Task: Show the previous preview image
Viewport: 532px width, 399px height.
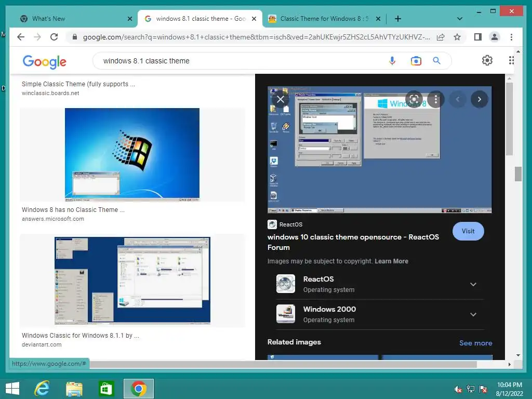Action: 458,99
